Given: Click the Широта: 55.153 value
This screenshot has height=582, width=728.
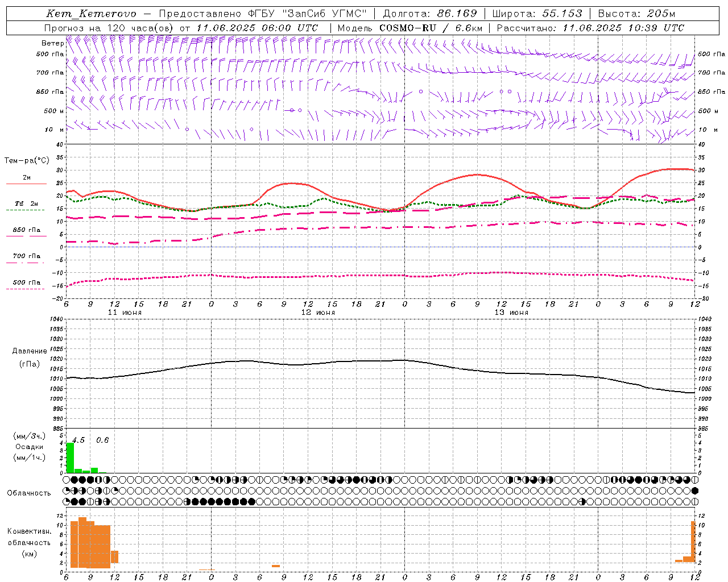Looking at the screenshot, I should coord(537,14).
